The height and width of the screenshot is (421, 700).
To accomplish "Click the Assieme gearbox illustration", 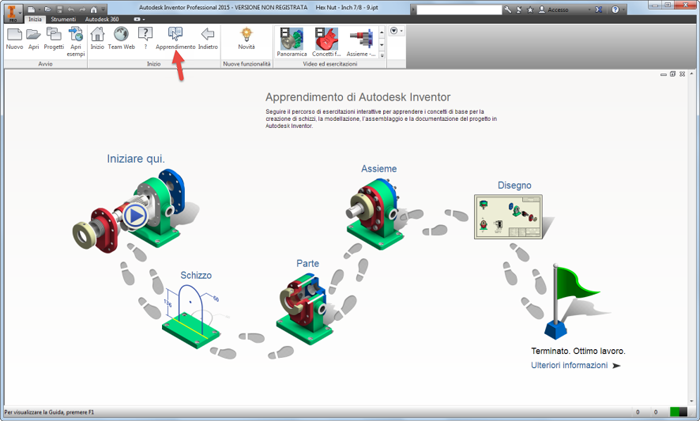I will (375, 214).
